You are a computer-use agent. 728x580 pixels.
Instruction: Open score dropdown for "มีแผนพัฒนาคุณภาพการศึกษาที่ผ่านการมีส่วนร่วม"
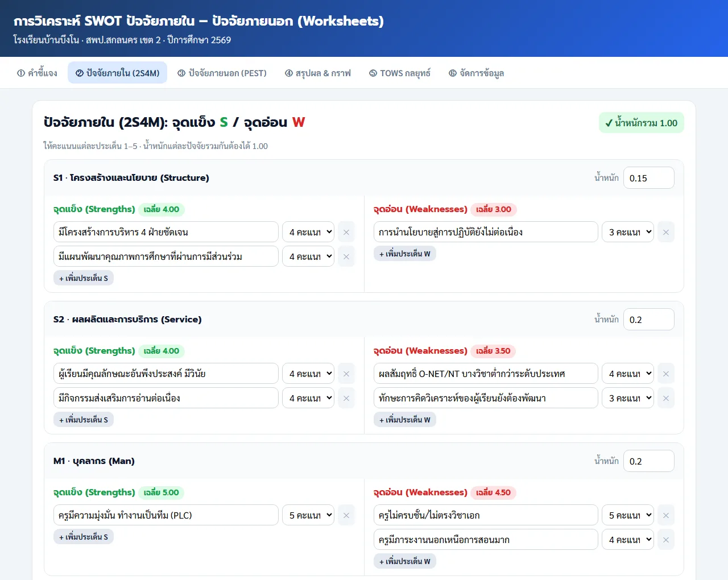click(x=308, y=256)
